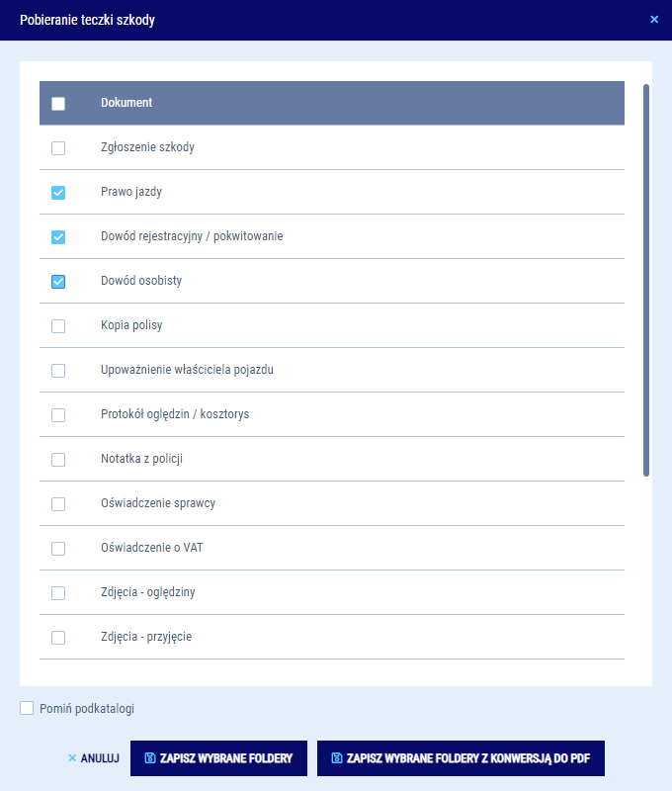672x791 pixels.
Task: Select Protokół oględzin / kosztorys checkbox
Action: coord(58,415)
